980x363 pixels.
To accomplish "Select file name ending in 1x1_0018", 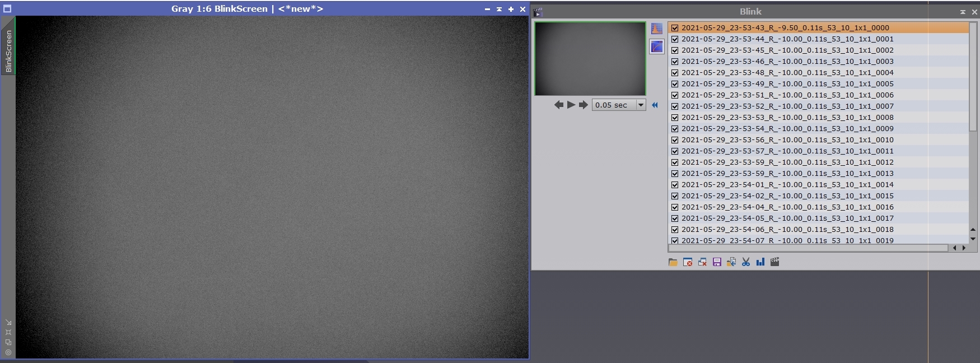I will [x=787, y=230].
